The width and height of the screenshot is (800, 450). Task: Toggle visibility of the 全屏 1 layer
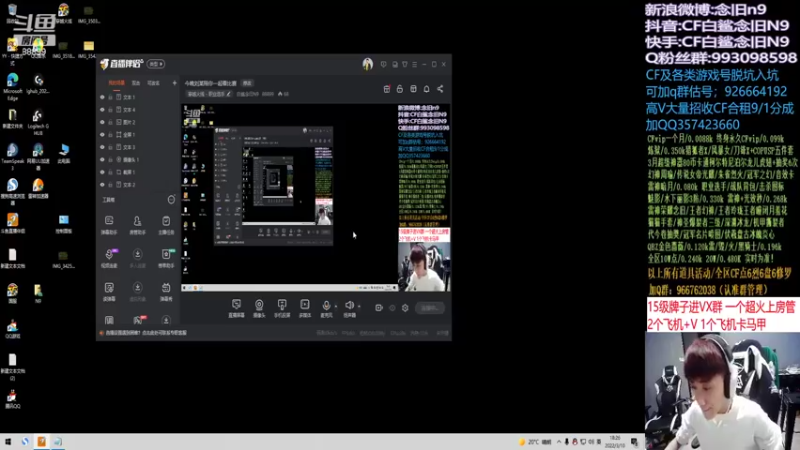coord(102,135)
